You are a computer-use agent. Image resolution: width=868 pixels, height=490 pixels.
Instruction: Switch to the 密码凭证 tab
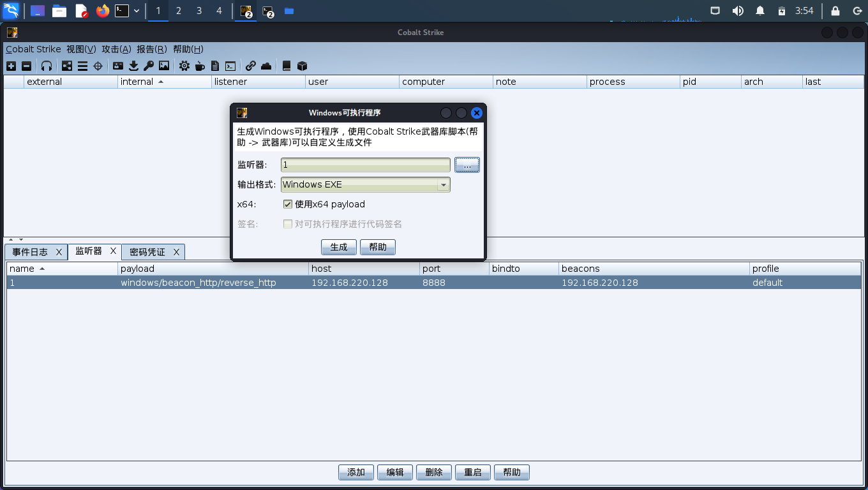147,252
